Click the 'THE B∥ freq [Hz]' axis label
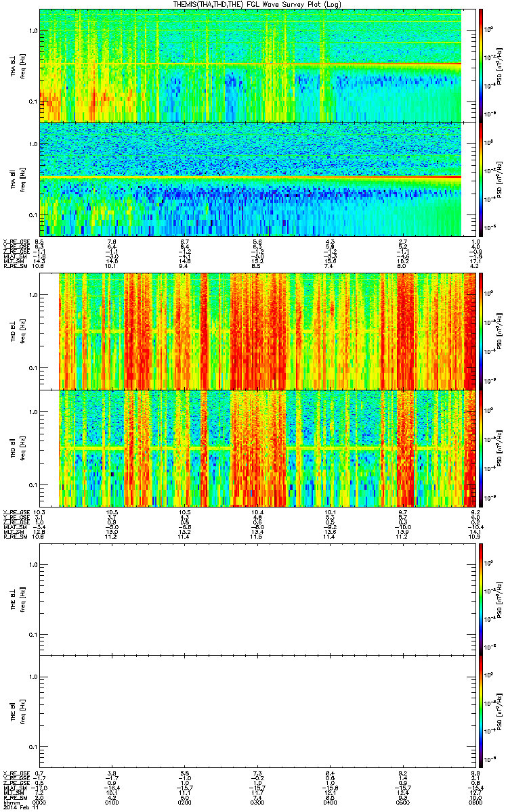This screenshot has width=508, height=812. [x=16, y=711]
